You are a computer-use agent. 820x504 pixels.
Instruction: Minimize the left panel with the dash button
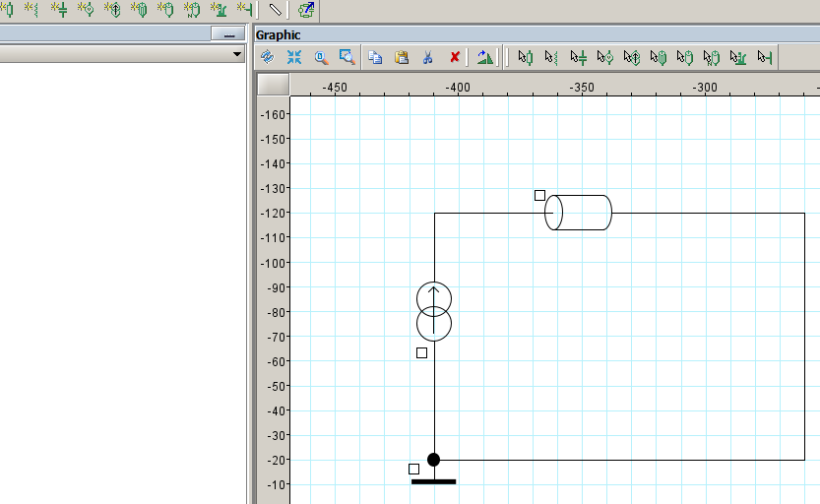(x=228, y=34)
